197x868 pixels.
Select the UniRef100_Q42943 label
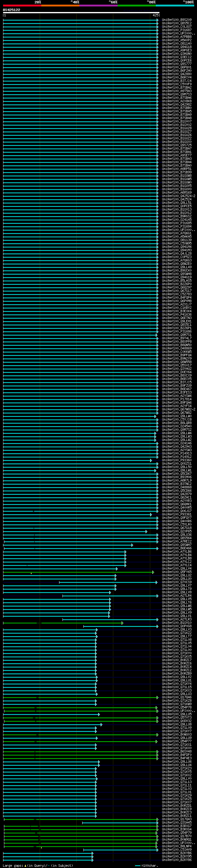coord(177,447)
